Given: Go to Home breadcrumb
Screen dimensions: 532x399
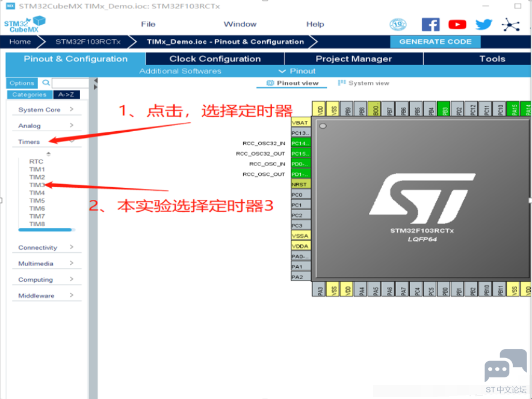Looking at the screenshot, I should click(x=20, y=42).
